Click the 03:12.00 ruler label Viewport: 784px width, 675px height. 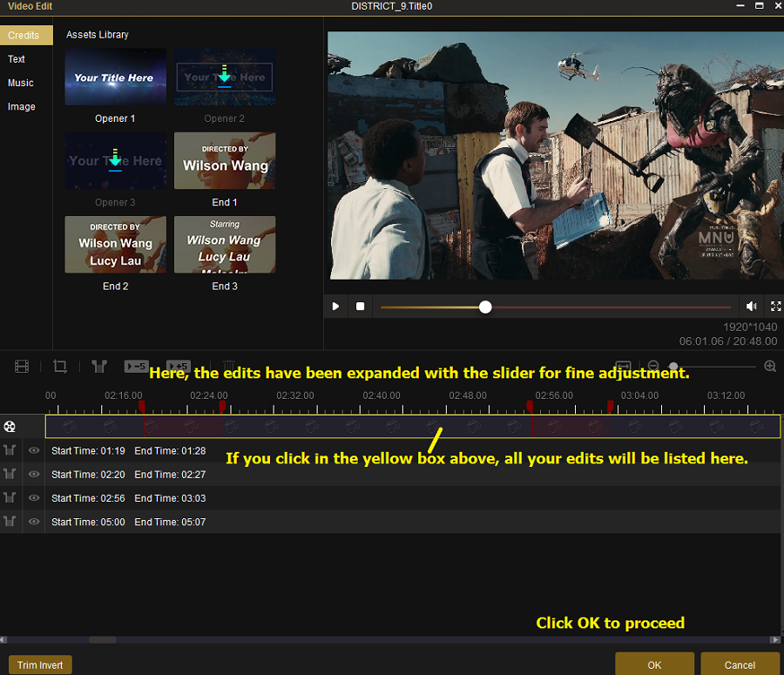coord(726,395)
